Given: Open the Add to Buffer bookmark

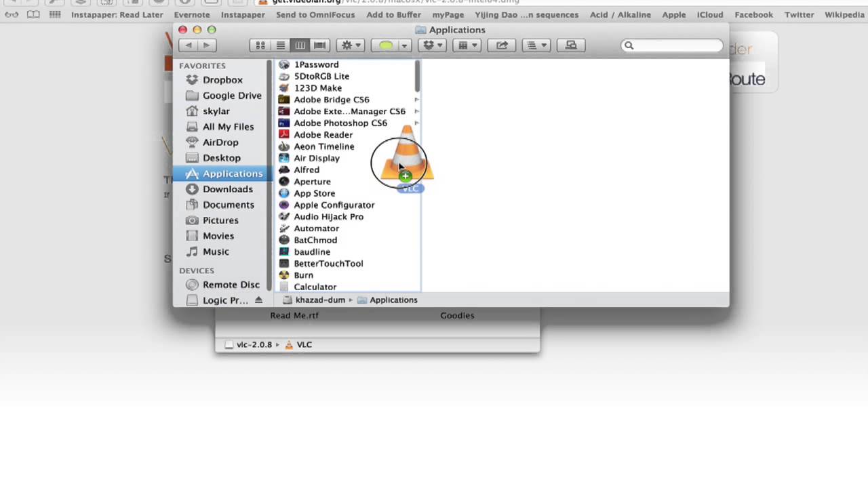Looking at the screenshot, I should pos(393,14).
